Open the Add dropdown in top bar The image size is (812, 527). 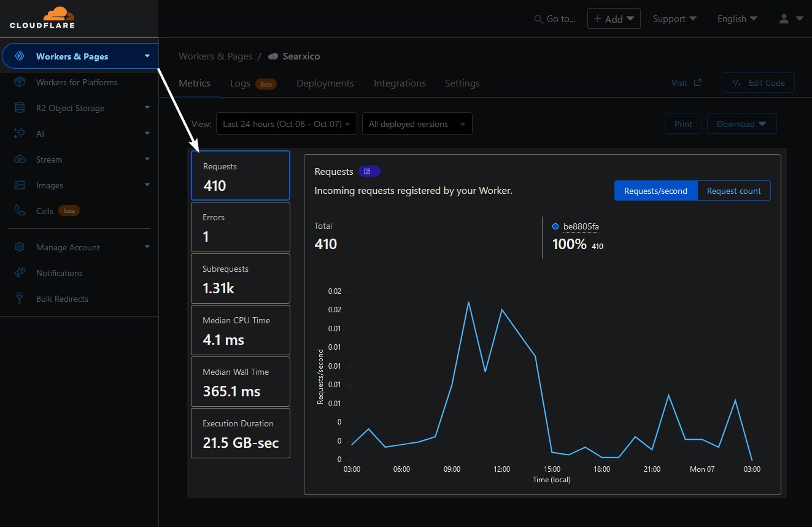point(614,19)
